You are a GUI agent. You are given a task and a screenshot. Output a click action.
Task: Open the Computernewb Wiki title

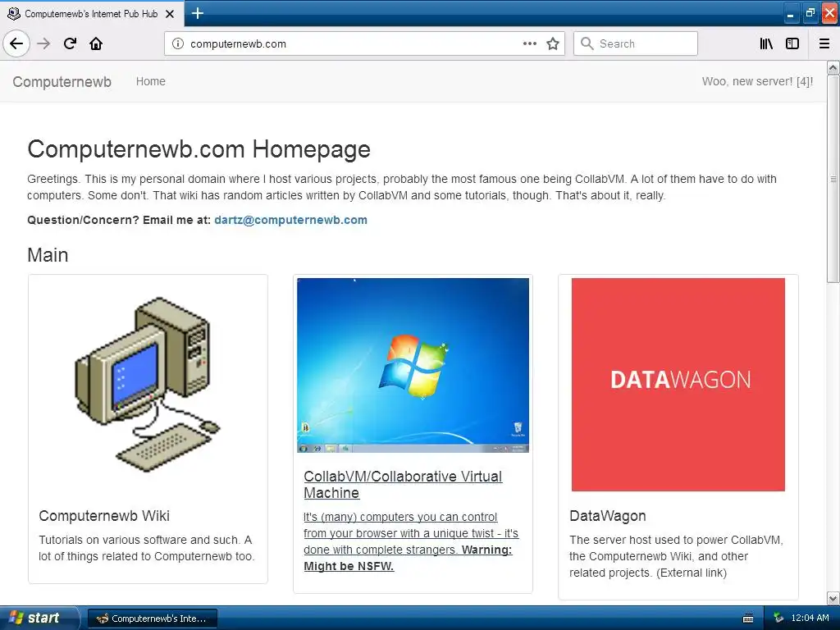(104, 516)
